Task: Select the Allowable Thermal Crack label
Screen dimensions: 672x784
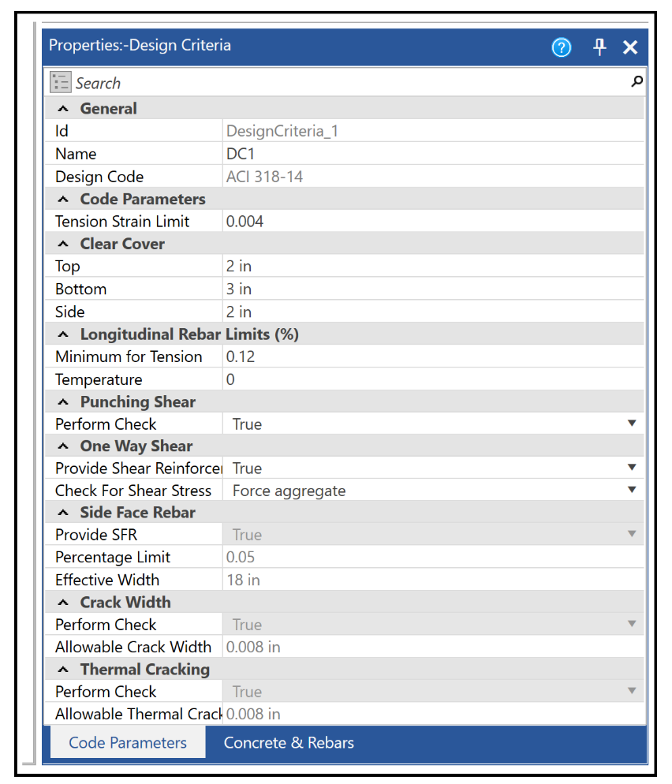Action: point(139,714)
